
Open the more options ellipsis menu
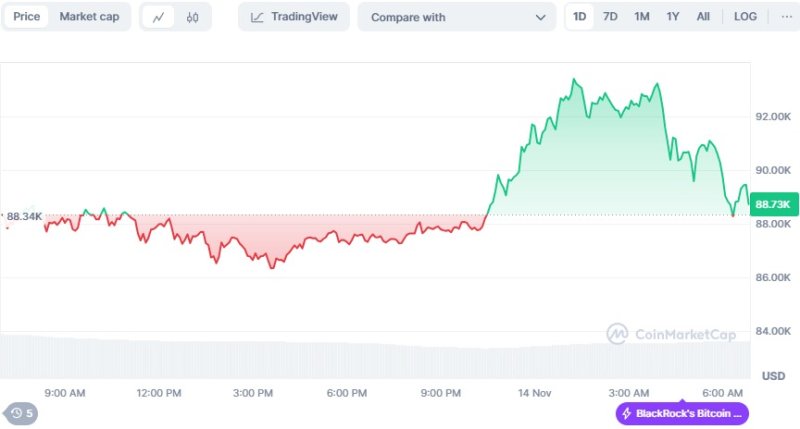786,17
